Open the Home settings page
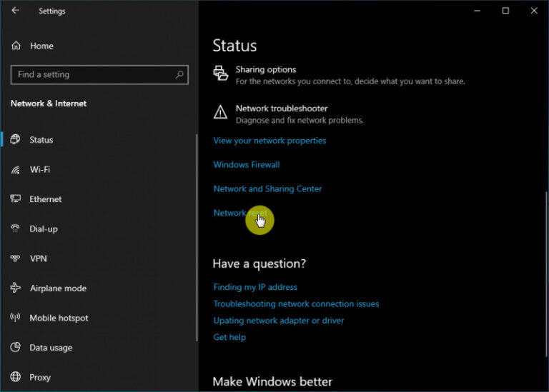The image size is (549, 392). tap(41, 46)
